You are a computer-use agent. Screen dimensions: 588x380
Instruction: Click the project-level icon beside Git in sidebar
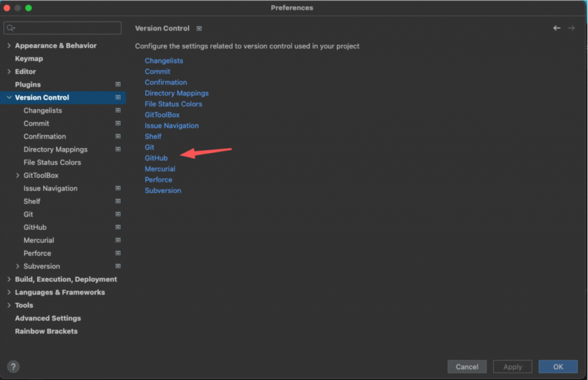[x=118, y=214]
